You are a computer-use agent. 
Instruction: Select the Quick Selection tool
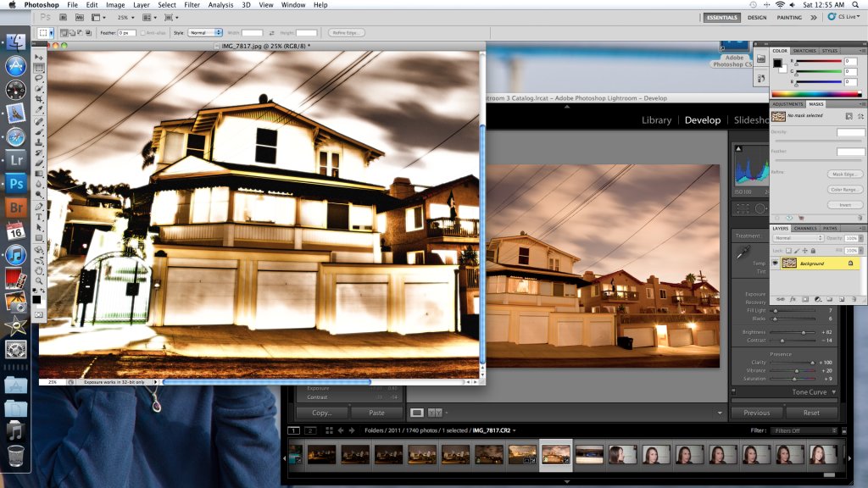click(x=39, y=88)
